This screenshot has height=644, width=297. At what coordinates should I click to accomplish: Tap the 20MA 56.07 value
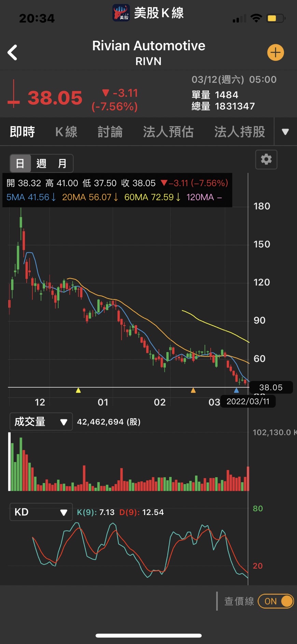point(90,197)
